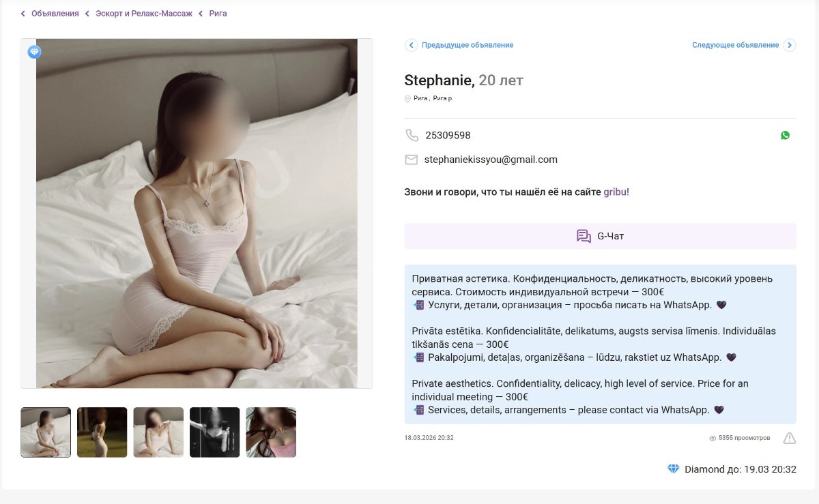Open Предыдущее объявление link

[468, 45]
